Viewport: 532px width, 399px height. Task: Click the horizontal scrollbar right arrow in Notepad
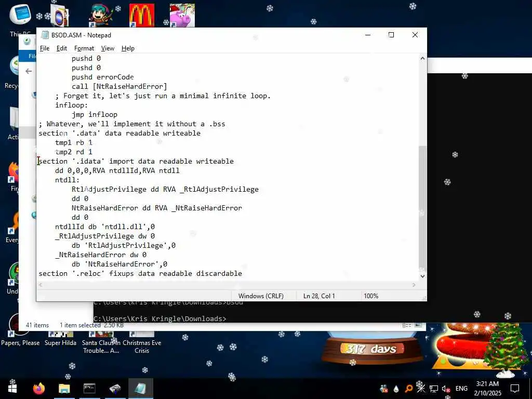click(414, 285)
